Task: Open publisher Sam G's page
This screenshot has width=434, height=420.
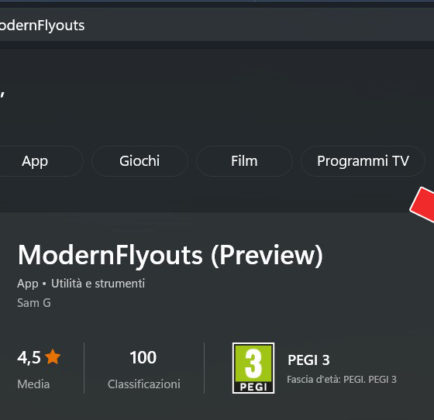Action: (x=34, y=303)
